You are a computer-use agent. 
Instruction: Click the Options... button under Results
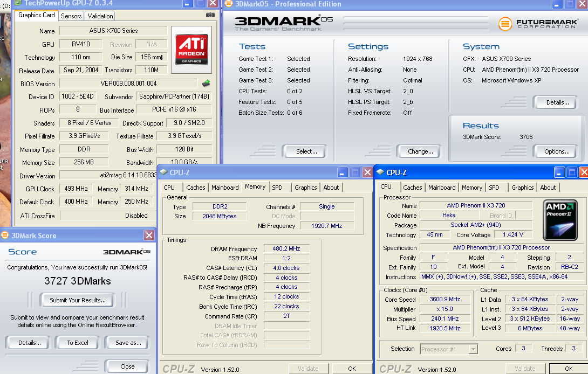click(557, 151)
